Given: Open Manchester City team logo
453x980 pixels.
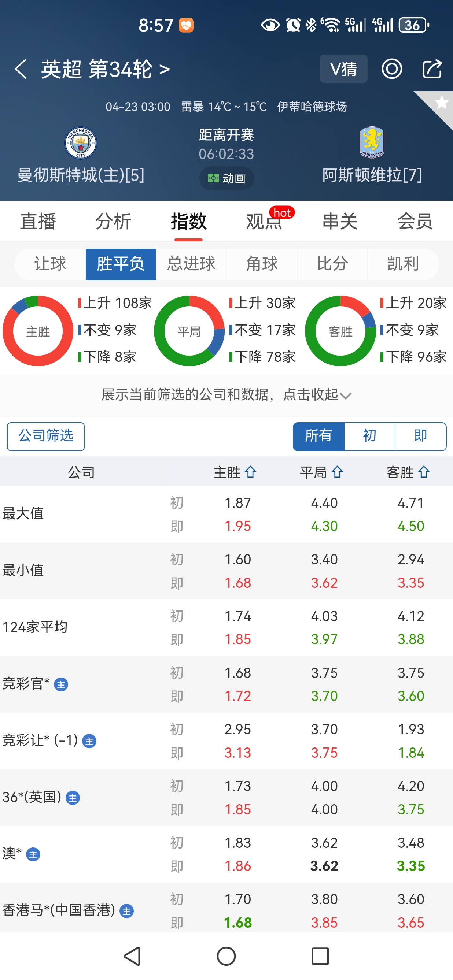Looking at the screenshot, I should tap(81, 143).
